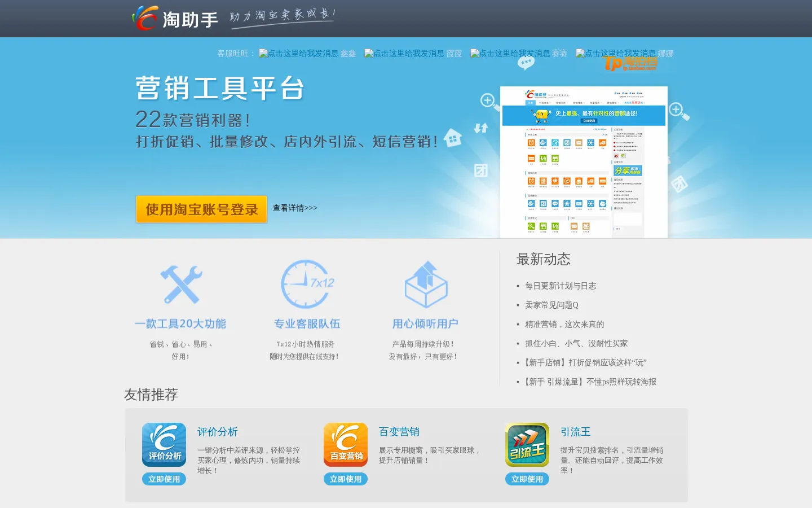Click the platform preview screenshot thumbnail
This screenshot has width=812, height=508.
point(584,163)
